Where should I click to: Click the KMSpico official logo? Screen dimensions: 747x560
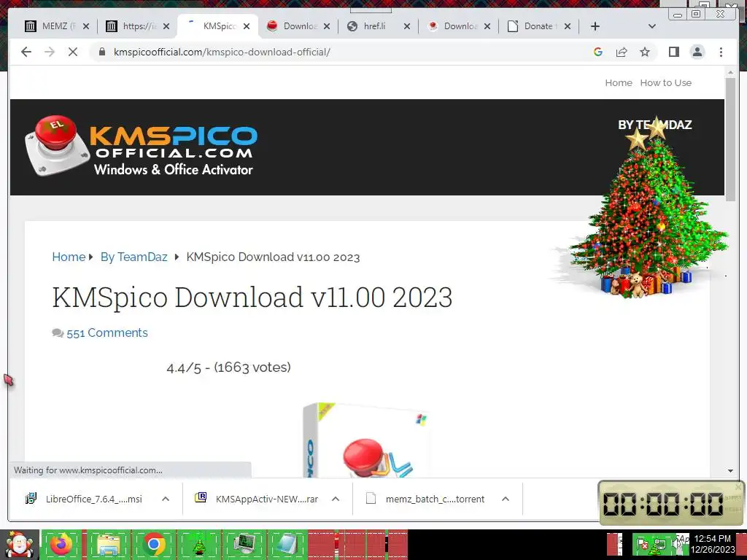(141, 147)
